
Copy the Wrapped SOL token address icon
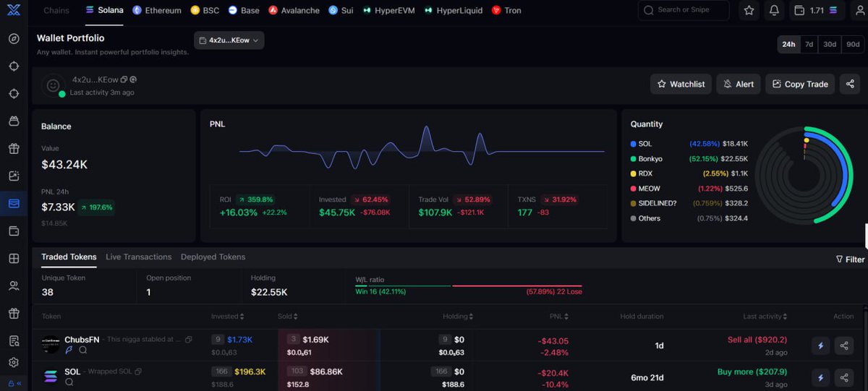click(x=138, y=371)
